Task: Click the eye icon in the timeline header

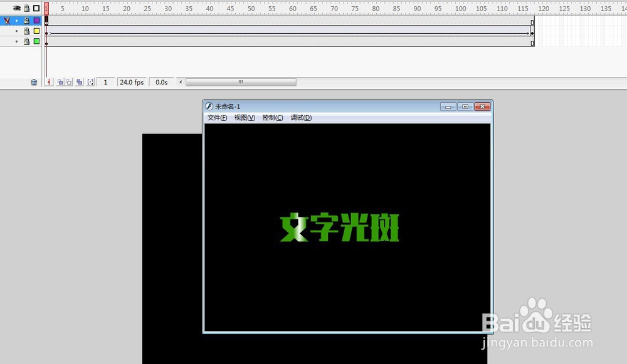Action: coord(16,8)
